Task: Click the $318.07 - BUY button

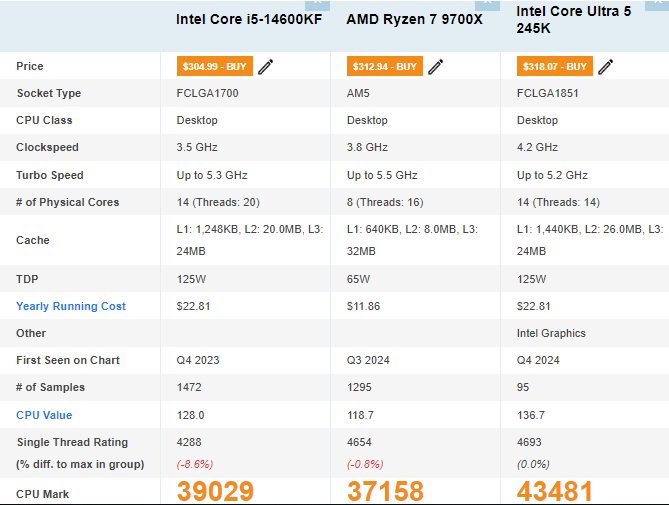Action: coord(555,66)
